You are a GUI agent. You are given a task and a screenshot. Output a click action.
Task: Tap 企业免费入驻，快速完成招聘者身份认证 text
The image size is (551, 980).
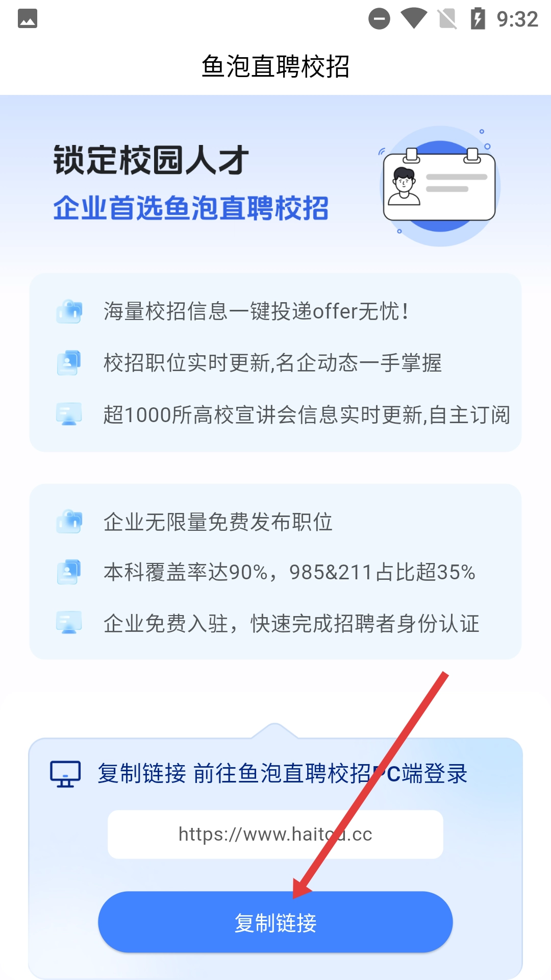pos(291,624)
